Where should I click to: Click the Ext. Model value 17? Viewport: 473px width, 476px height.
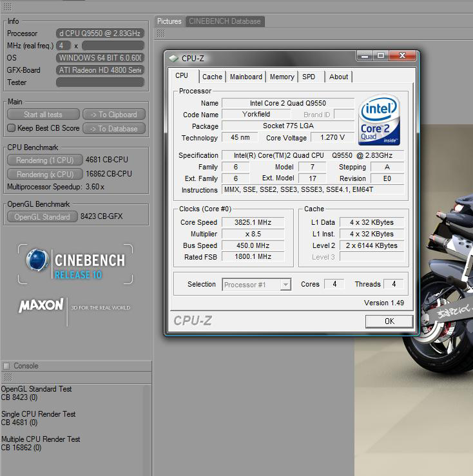pos(313,178)
